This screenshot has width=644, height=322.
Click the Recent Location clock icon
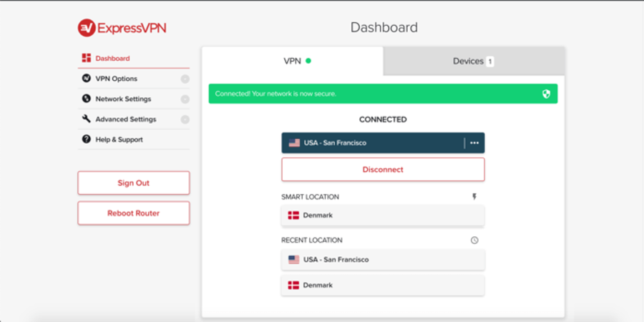(474, 240)
